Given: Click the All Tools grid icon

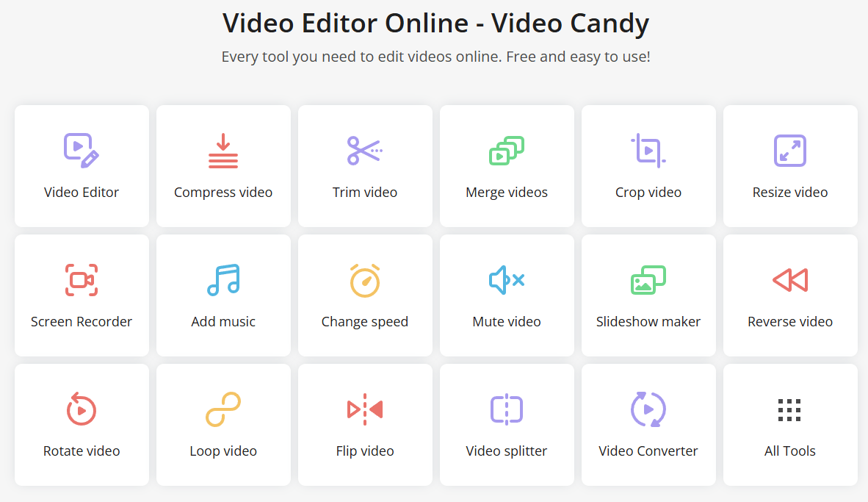Looking at the screenshot, I should pos(789,410).
